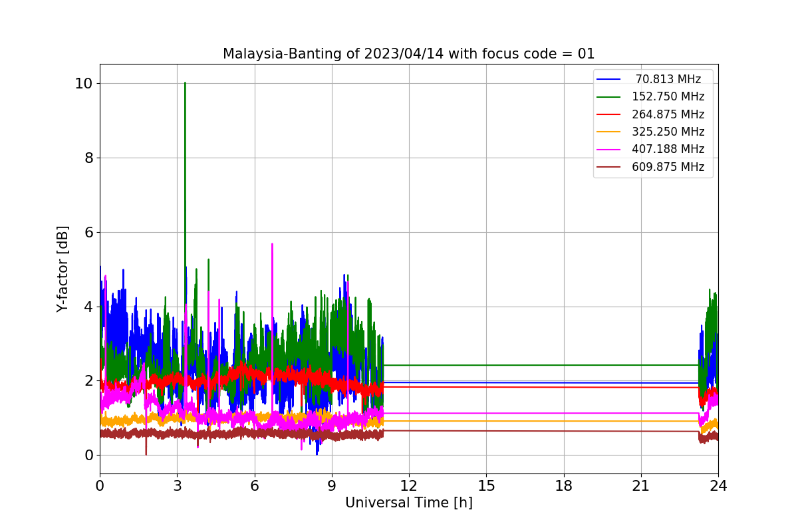Click the magenta line swatch in the legend
Image resolution: width=798 pixels, height=532 pixels.
[609, 150]
